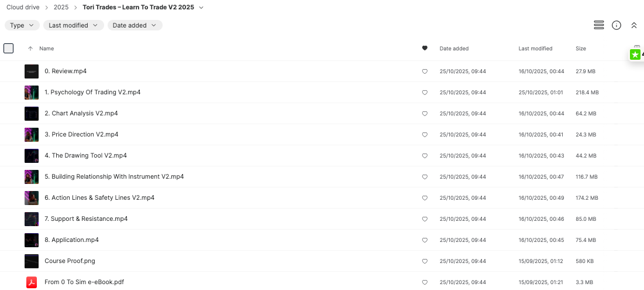Image resolution: width=644 pixels, height=290 pixels.
Task: Favourite the 0. Review.mp4 file
Action: pyautogui.click(x=425, y=71)
